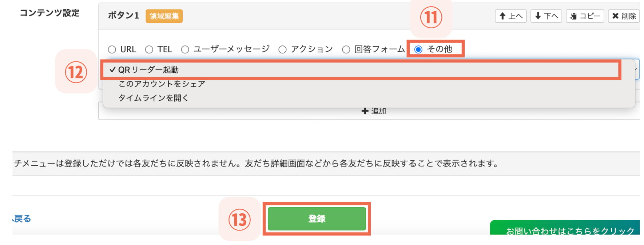
Task: Choose このアカウントをシェア in the list
Action: pyautogui.click(x=162, y=84)
